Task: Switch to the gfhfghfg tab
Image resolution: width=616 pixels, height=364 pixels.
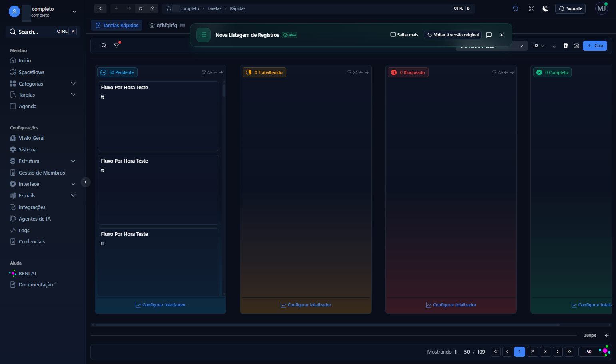Action: point(167,25)
